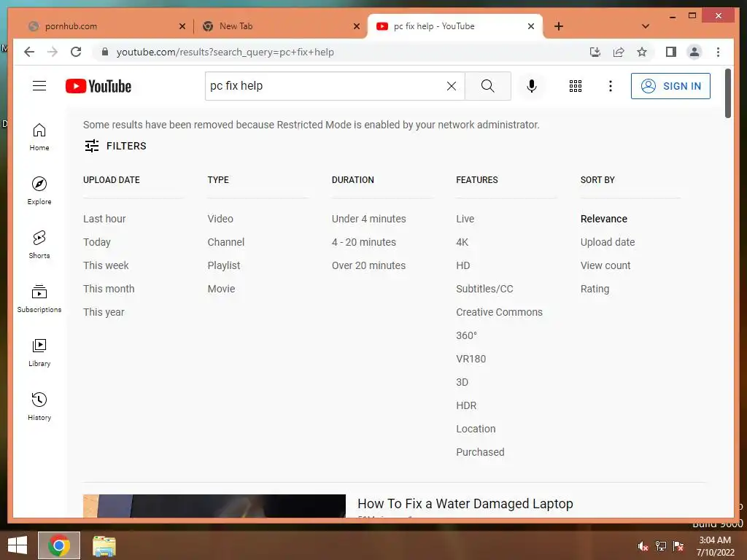Filter by HDR feature
The width and height of the screenshot is (747, 560).
(x=466, y=405)
